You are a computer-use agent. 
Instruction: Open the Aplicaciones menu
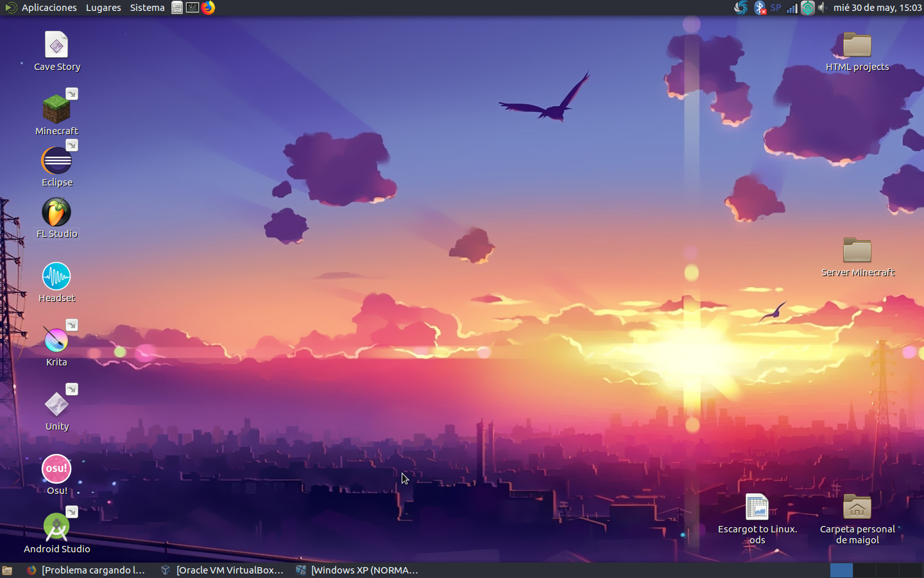(x=49, y=8)
